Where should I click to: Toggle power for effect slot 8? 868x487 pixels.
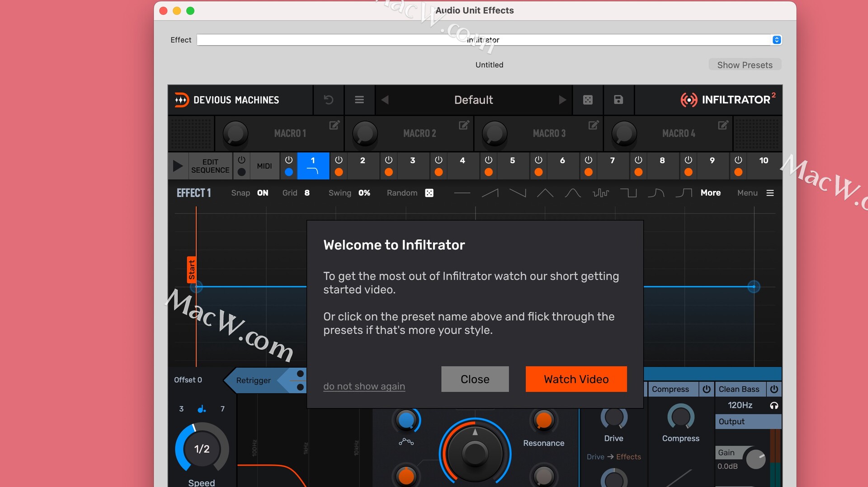click(x=638, y=160)
